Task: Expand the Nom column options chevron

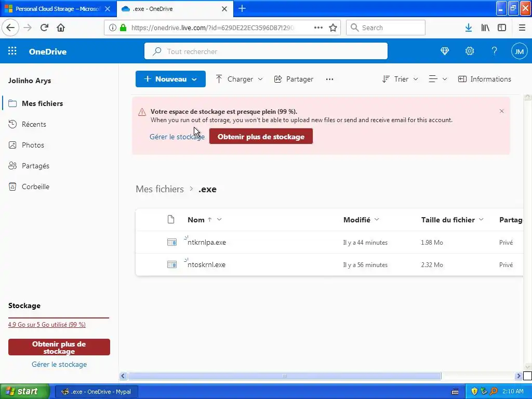Action: coord(219,220)
